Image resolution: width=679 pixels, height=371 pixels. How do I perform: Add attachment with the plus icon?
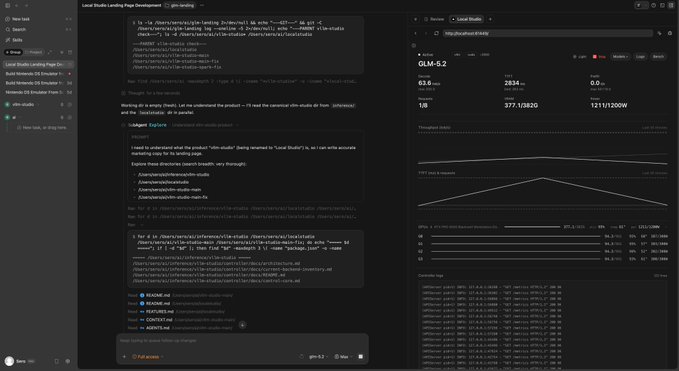(124, 357)
